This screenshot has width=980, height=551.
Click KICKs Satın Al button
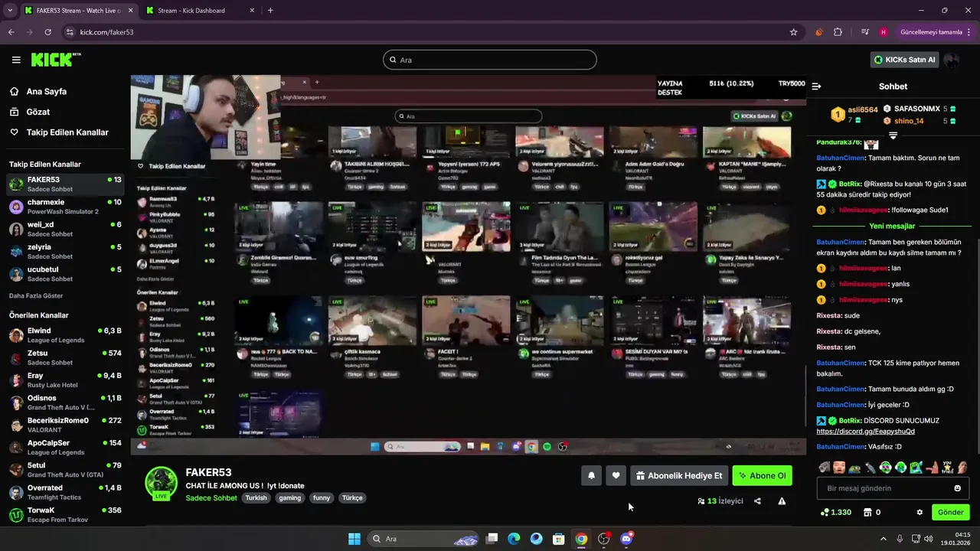(904, 60)
